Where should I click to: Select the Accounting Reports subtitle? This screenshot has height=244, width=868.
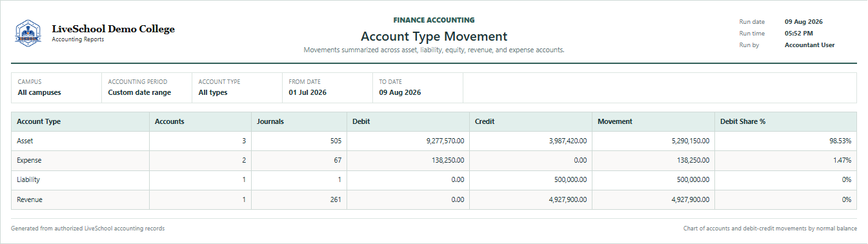point(77,39)
